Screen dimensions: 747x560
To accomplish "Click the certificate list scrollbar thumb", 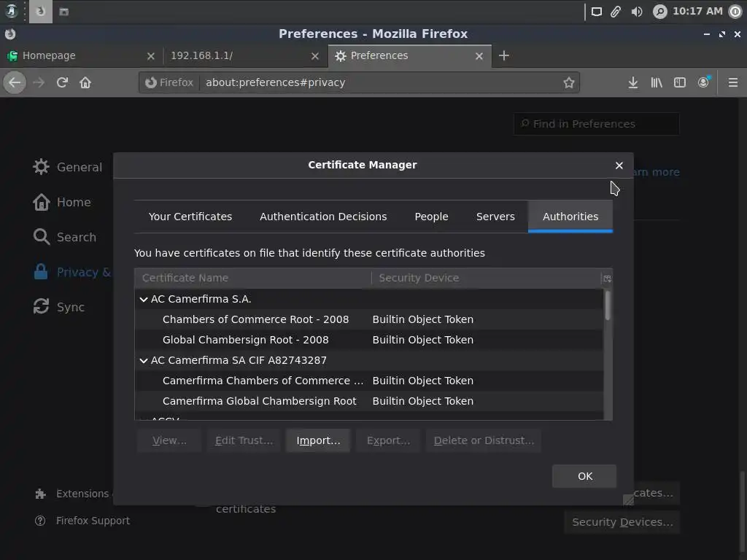I will point(608,306).
